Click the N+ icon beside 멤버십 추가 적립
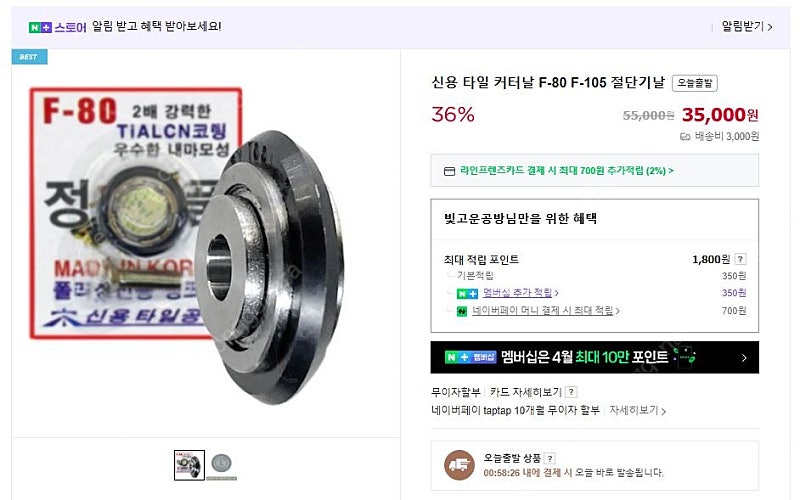Image resolution: width=800 pixels, height=500 pixels. (467, 293)
